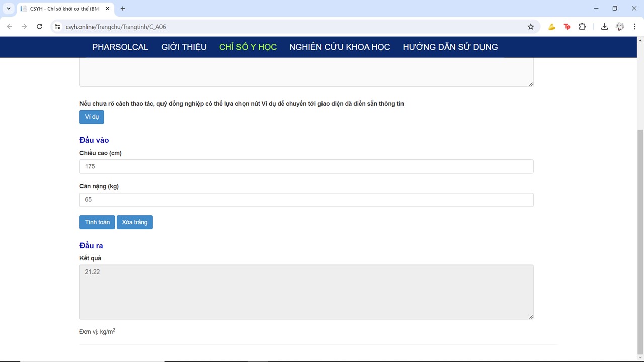Restore down the browser window
Image resolution: width=644 pixels, height=362 pixels.
(x=615, y=9)
